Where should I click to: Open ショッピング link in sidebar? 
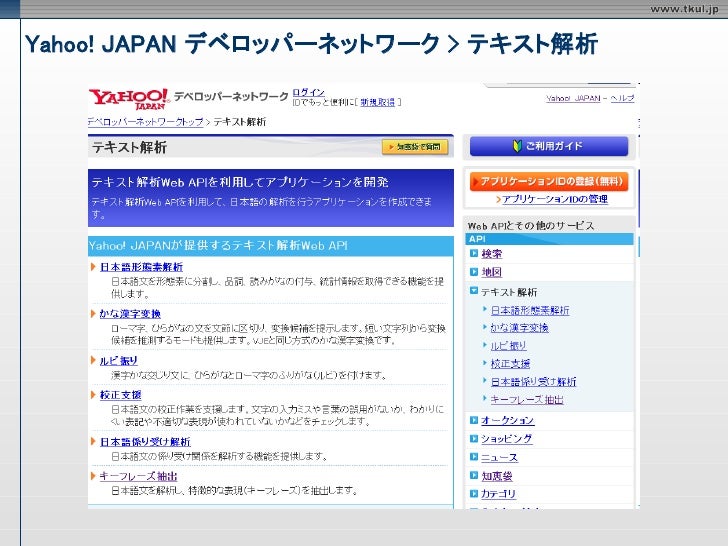click(507, 439)
